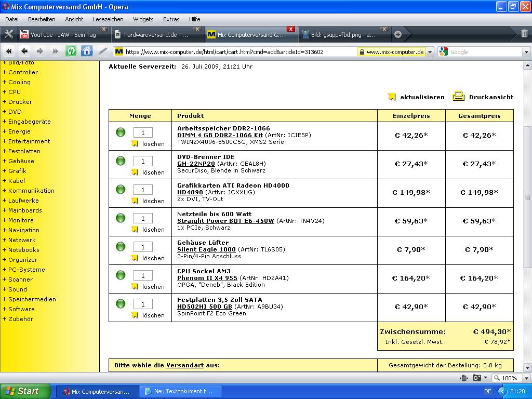Click the green status dot for GH-22NP20

[x=121, y=161]
